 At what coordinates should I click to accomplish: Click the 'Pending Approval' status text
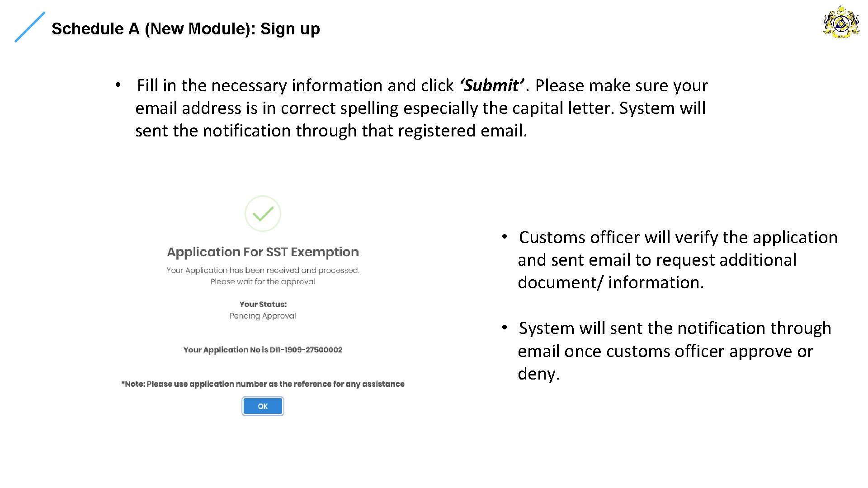pyautogui.click(x=263, y=316)
